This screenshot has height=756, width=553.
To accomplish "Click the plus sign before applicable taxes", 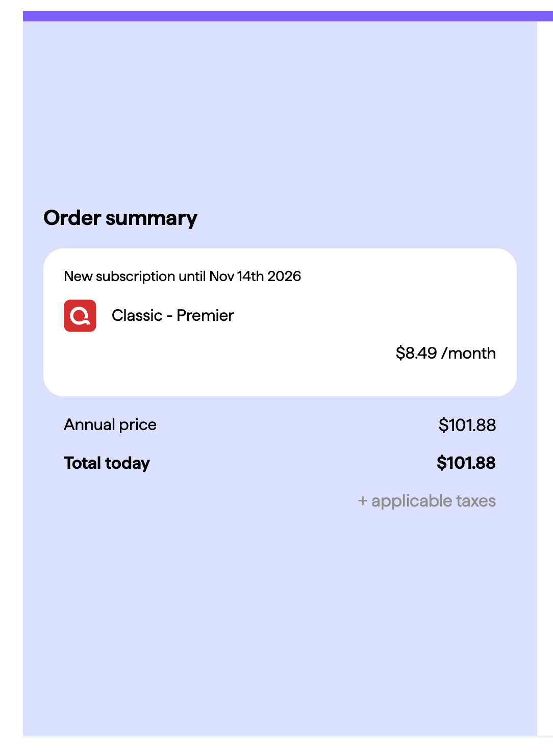I will coord(363,501).
